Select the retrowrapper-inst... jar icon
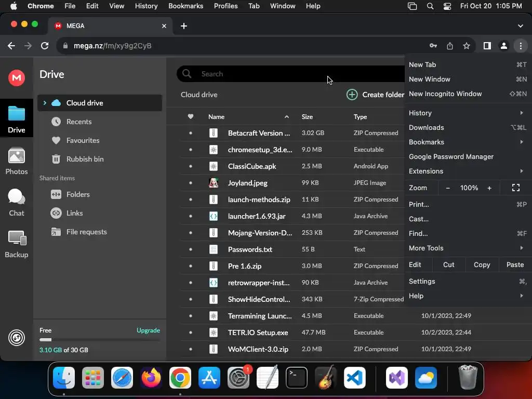The width and height of the screenshot is (532, 399). pos(214,283)
